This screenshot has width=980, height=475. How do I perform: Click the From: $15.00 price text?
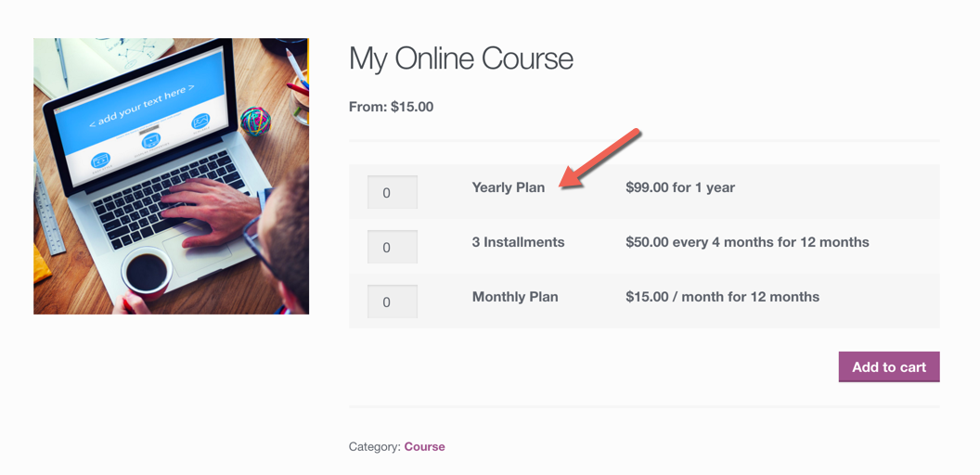(x=391, y=107)
